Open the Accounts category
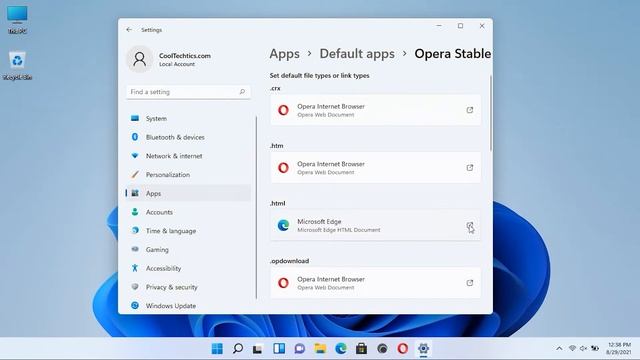 coord(188,212)
